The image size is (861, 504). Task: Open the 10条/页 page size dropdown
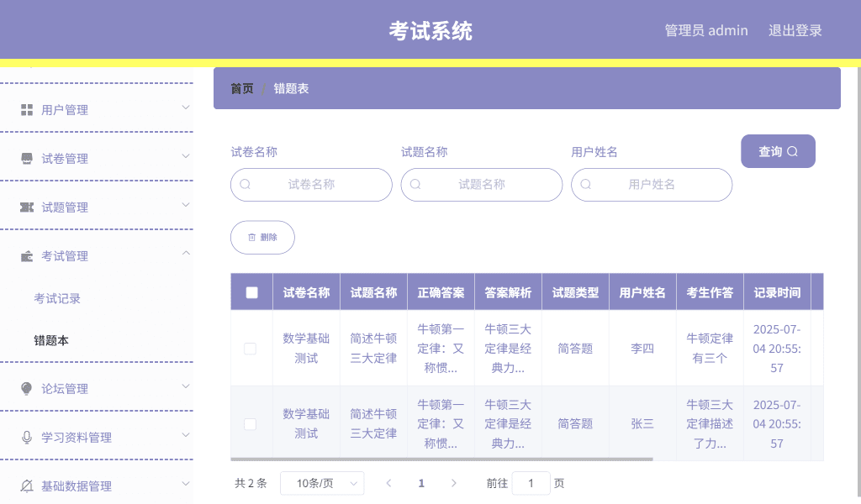tap(322, 483)
